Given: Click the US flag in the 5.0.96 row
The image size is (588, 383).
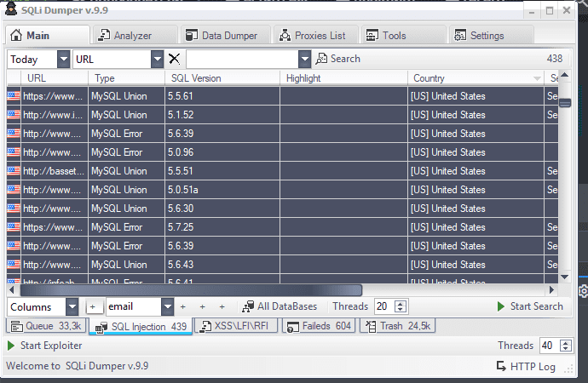Looking at the screenshot, I should coord(14,152).
